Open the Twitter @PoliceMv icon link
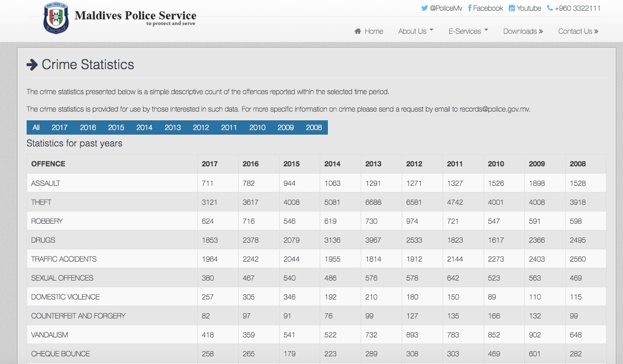Image resolution: width=623 pixels, height=364 pixels. (x=424, y=8)
